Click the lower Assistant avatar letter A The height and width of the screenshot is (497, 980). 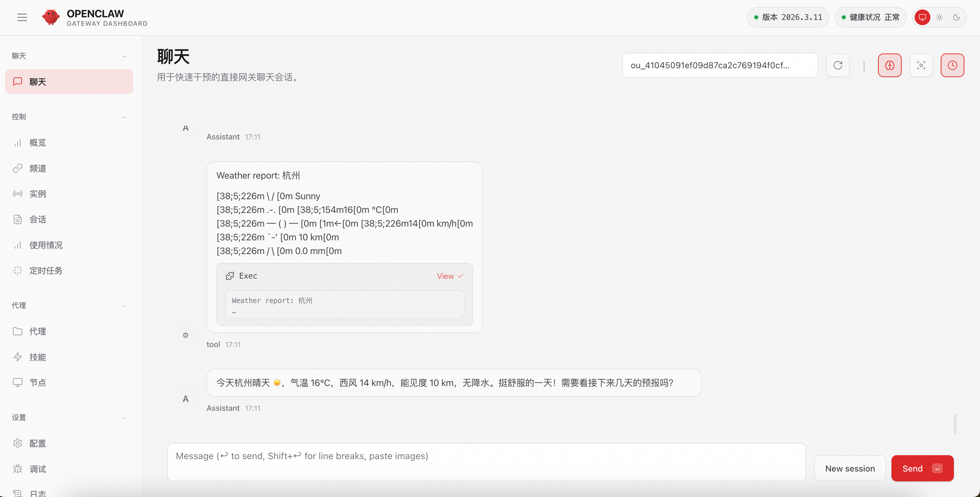pos(185,399)
